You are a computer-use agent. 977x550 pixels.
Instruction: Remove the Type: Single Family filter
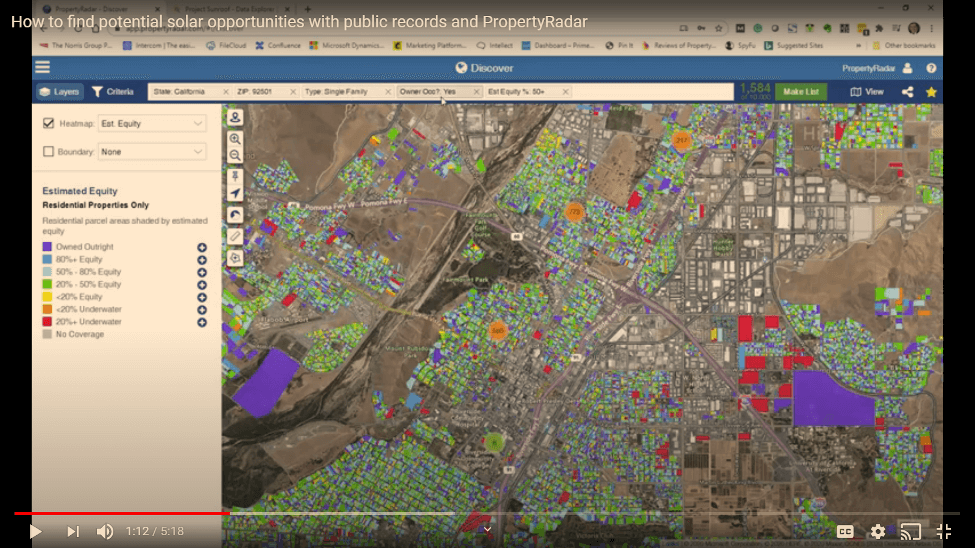coord(388,92)
